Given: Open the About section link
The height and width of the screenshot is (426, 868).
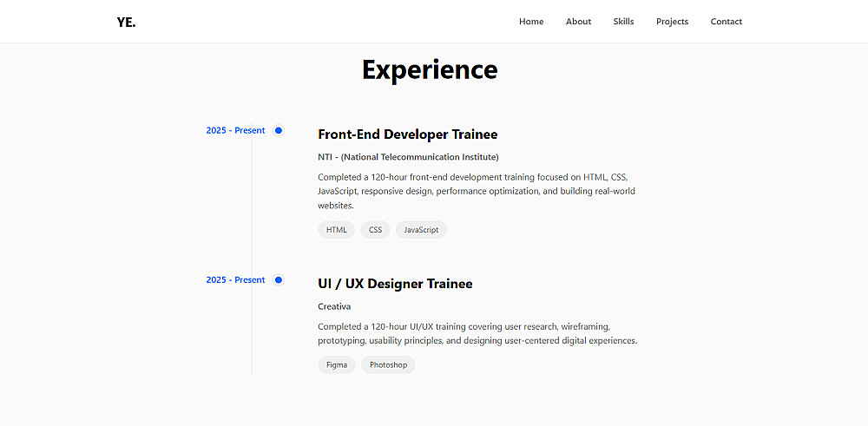Looking at the screenshot, I should [578, 22].
